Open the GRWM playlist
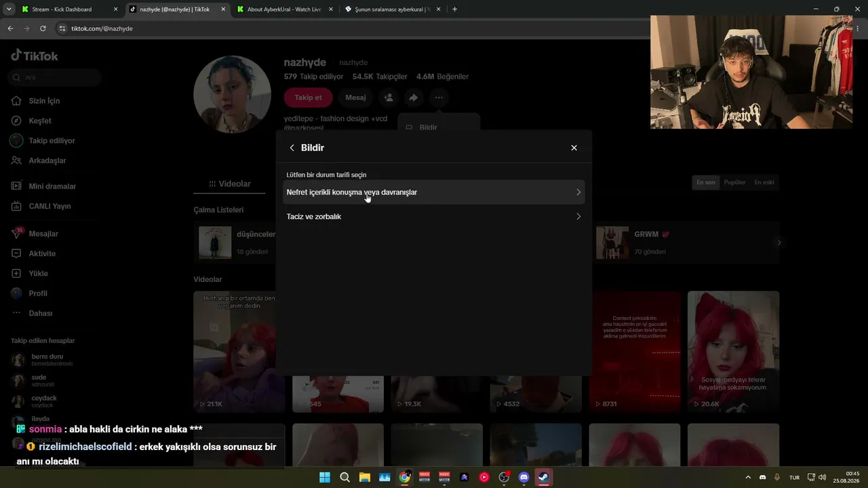 coord(685,243)
